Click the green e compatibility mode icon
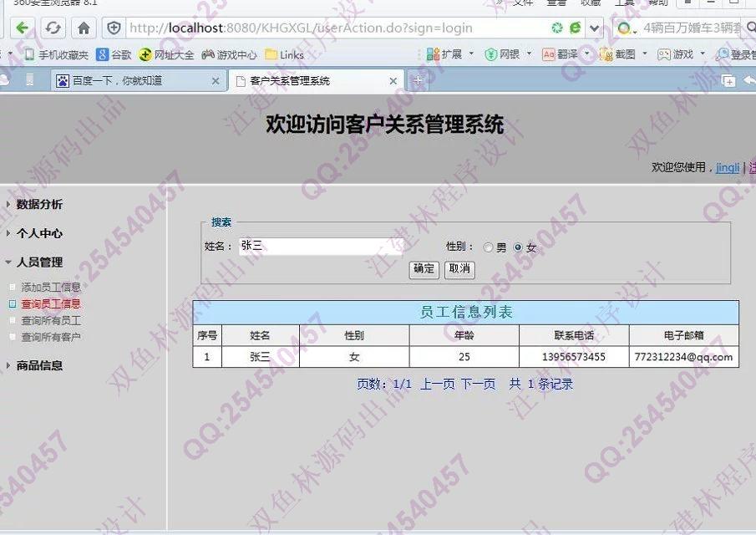This screenshot has width=756, height=535. [x=575, y=28]
